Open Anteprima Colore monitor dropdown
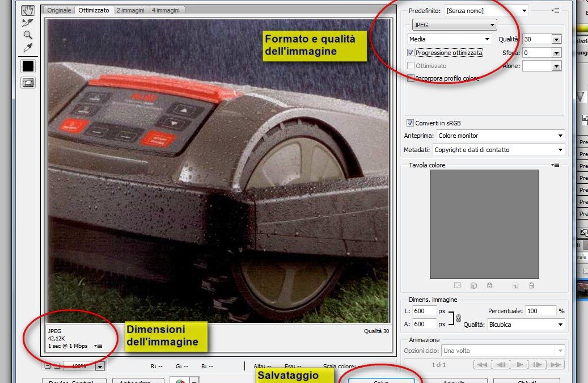This screenshot has width=588, height=383. coord(500,136)
